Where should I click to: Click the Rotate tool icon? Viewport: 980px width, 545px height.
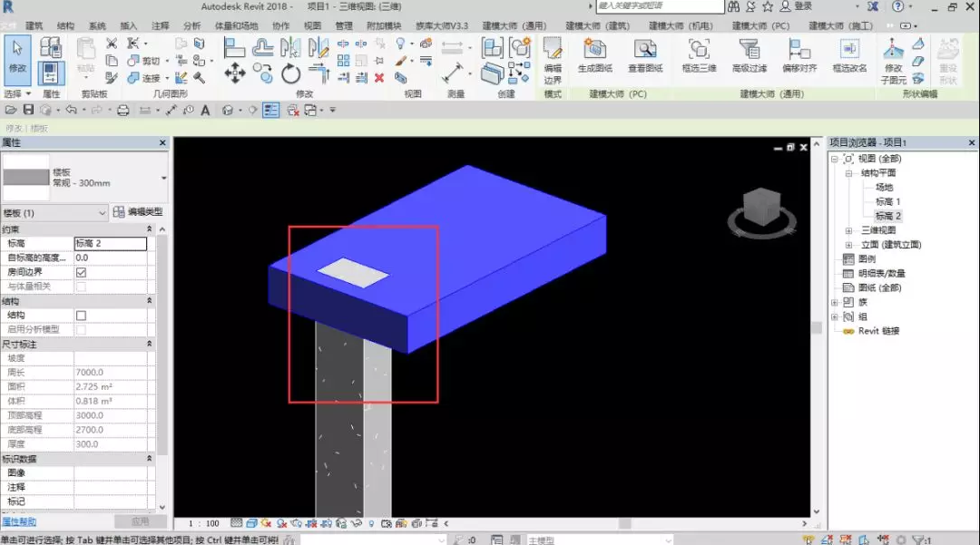pyautogui.click(x=290, y=73)
